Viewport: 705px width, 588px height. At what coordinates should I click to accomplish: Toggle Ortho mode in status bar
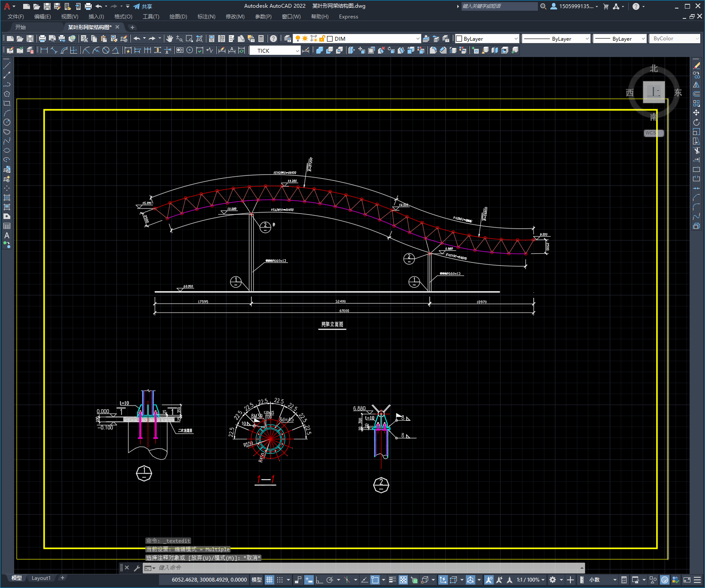319,580
